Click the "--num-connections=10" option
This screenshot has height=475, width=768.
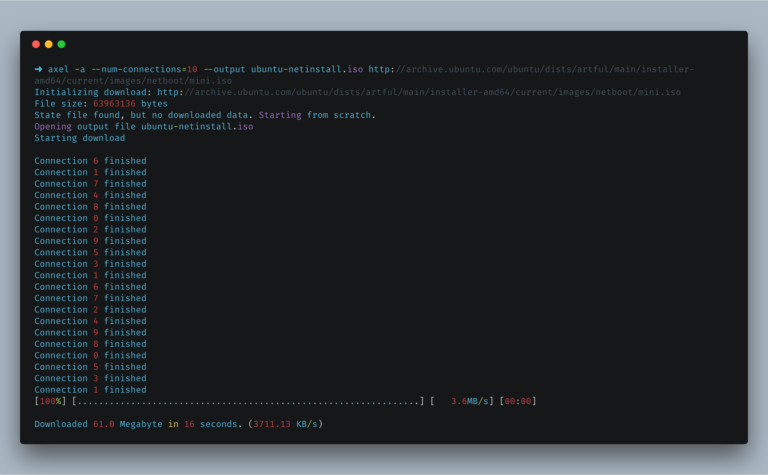coord(144,69)
